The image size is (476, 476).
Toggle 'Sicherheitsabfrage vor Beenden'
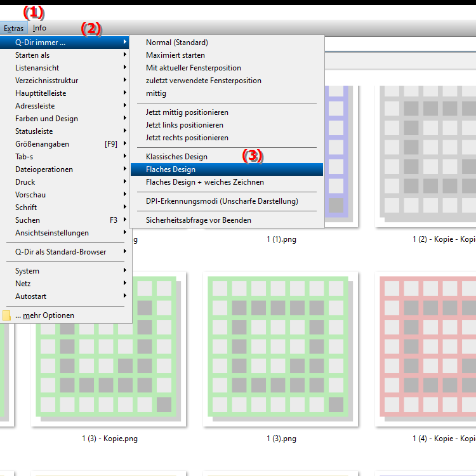coord(227,220)
